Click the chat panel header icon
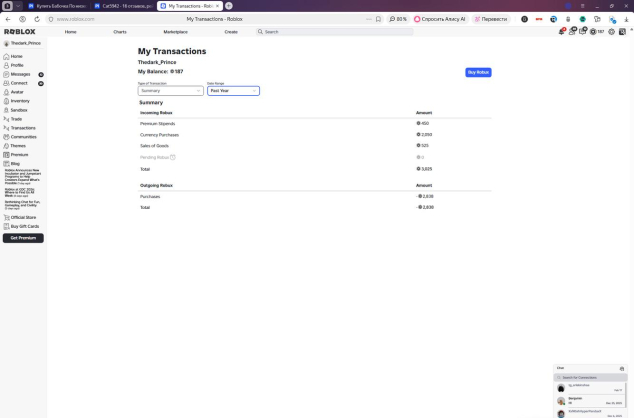 621,368
